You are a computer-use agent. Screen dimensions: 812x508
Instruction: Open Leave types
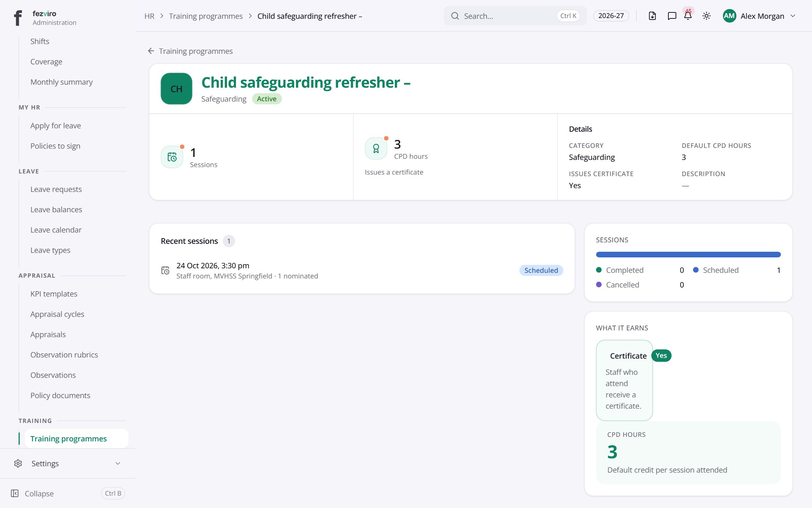point(50,250)
